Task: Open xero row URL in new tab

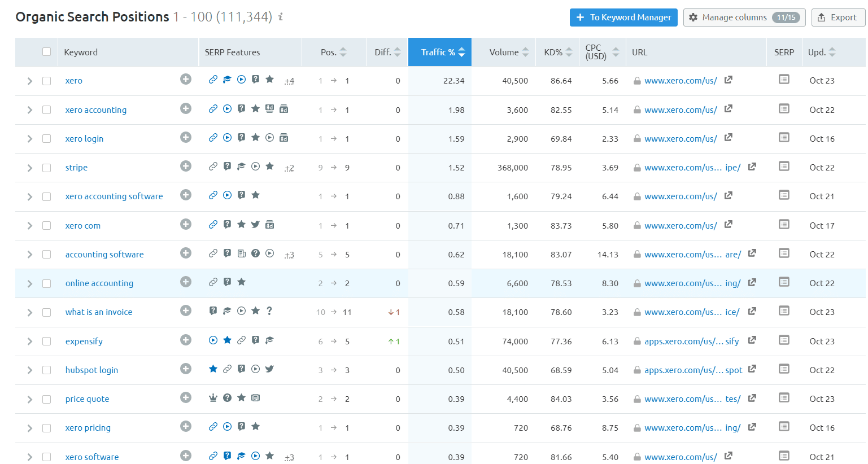Action: pyautogui.click(x=729, y=80)
